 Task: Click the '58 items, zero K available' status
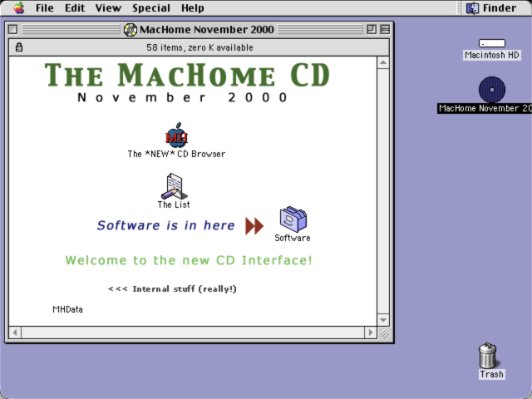pos(199,47)
